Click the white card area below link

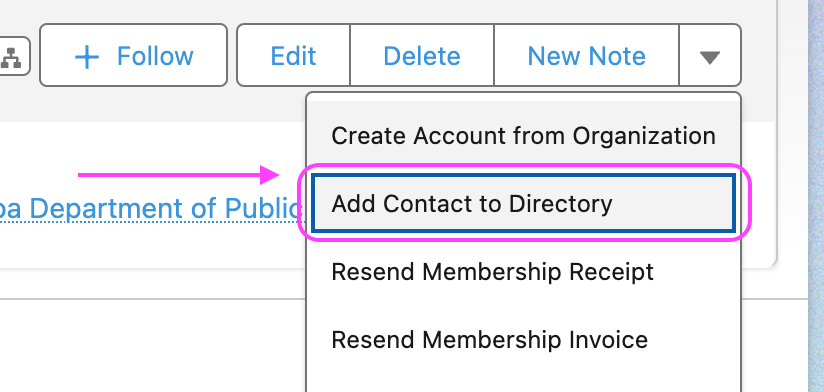pyautogui.click(x=152, y=247)
